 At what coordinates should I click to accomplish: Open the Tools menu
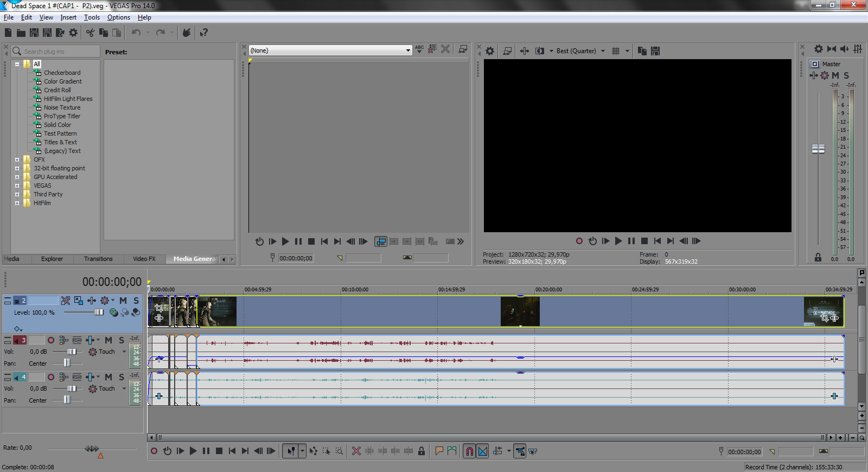pyautogui.click(x=92, y=17)
